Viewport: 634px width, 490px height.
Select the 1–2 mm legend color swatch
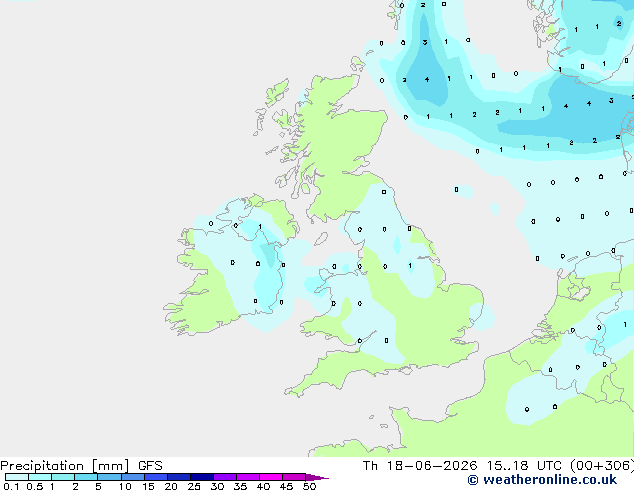pyautogui.click(x=63, y=477)
